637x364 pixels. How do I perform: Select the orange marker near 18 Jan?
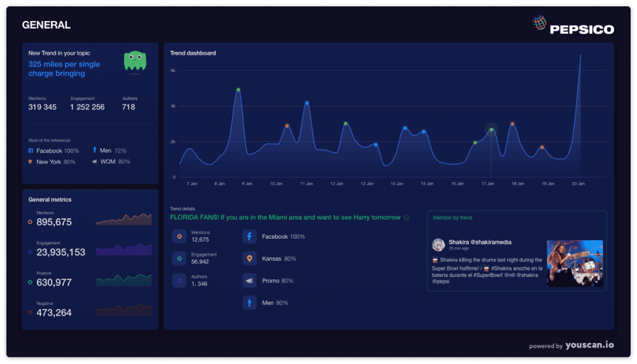pyautogui.click(x=512, y=124)
